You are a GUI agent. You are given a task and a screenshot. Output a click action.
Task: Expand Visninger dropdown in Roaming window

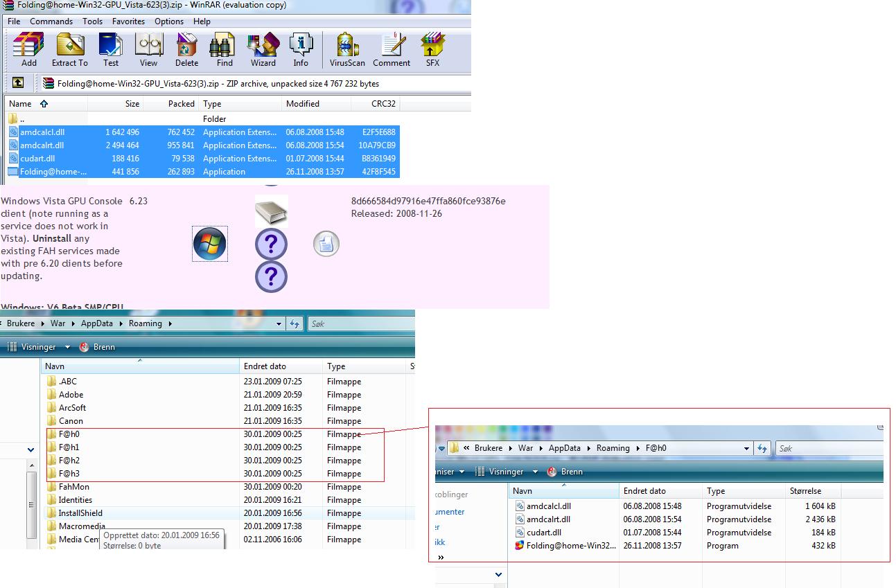[x=67, y=347]
